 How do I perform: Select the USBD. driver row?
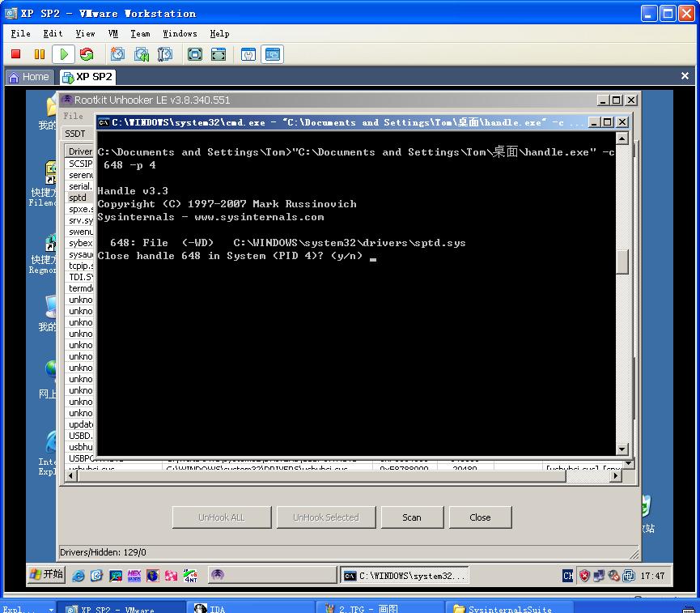click(79, 436)
